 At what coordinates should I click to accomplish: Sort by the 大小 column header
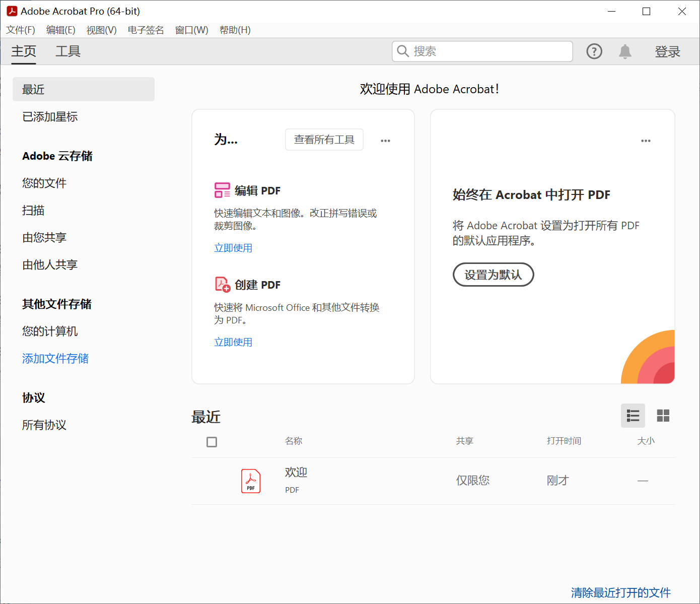[646, 441]
